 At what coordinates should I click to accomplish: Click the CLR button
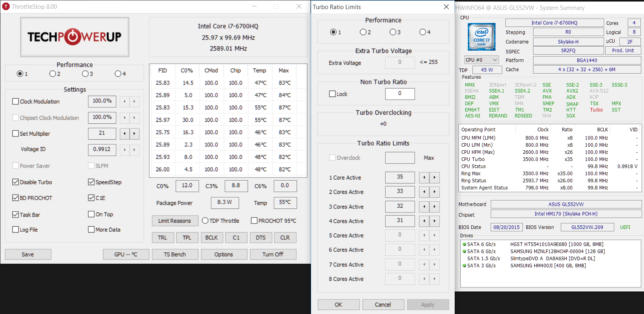tap(285, 238)
